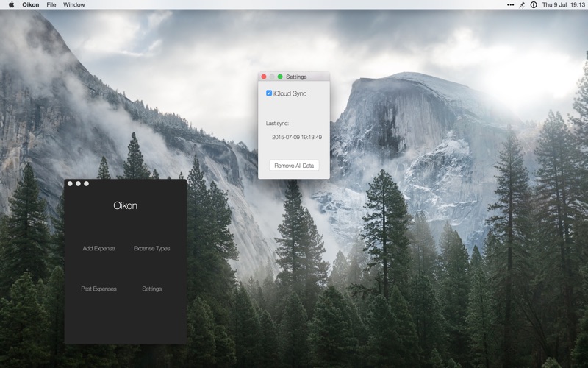Image resolution: width=588 pixels, height=368 pixels.
Task: Click Add Expense in the Oikon window
Action: (x=99, y=248)
